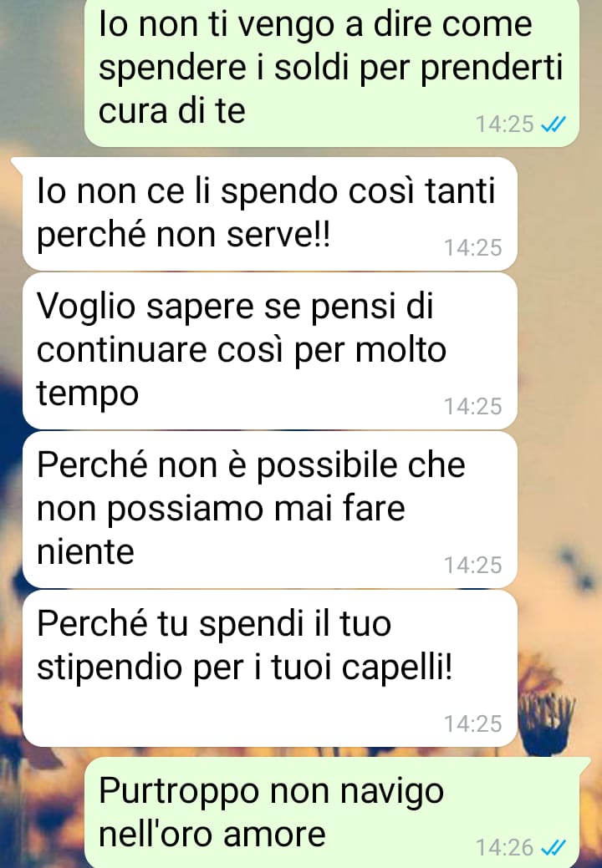The height and width of the screenshot is (868, 602).
Task: Select the 'Purtroppo non navigo nell'oro amore' message
Action: [331, 813]
